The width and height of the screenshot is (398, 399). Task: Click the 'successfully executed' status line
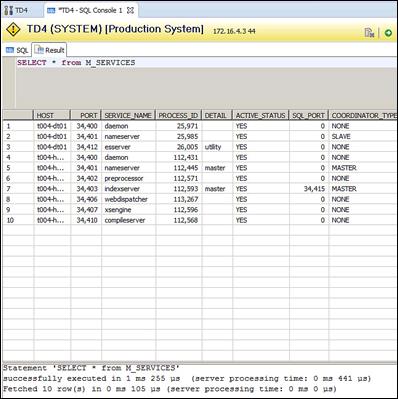click(x=187, y=378)
